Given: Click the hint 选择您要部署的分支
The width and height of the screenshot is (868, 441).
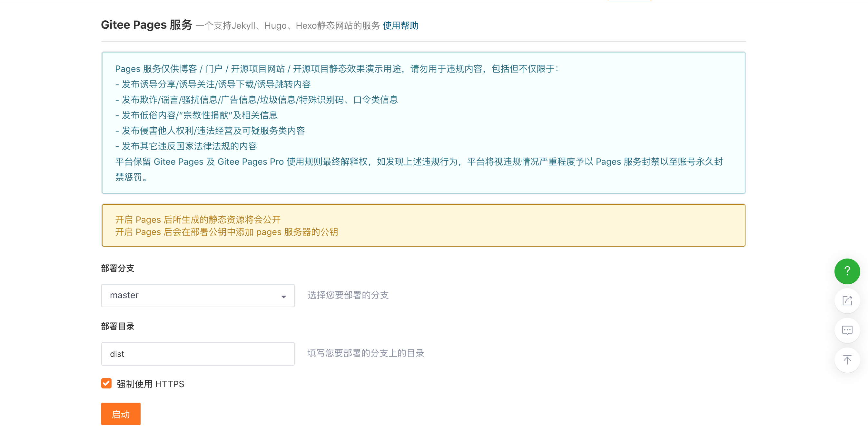Looking at the screenshot, I should [x=348, y=295].
